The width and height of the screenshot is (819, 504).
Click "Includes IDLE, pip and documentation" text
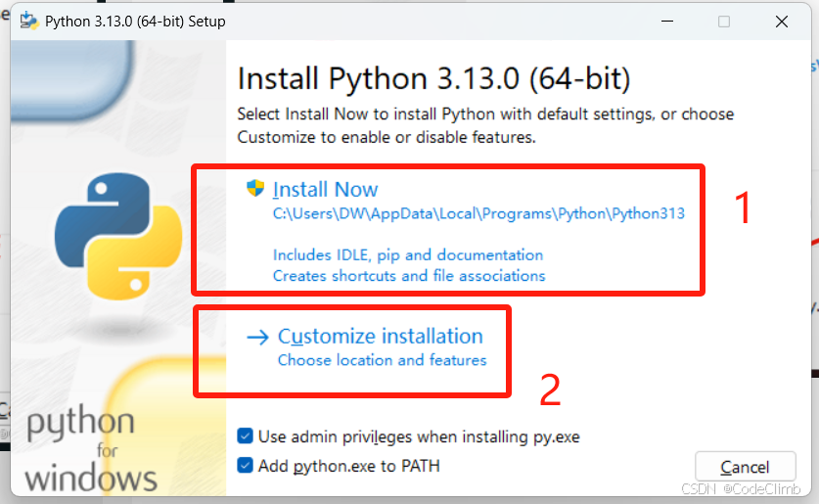coord(408,254)
